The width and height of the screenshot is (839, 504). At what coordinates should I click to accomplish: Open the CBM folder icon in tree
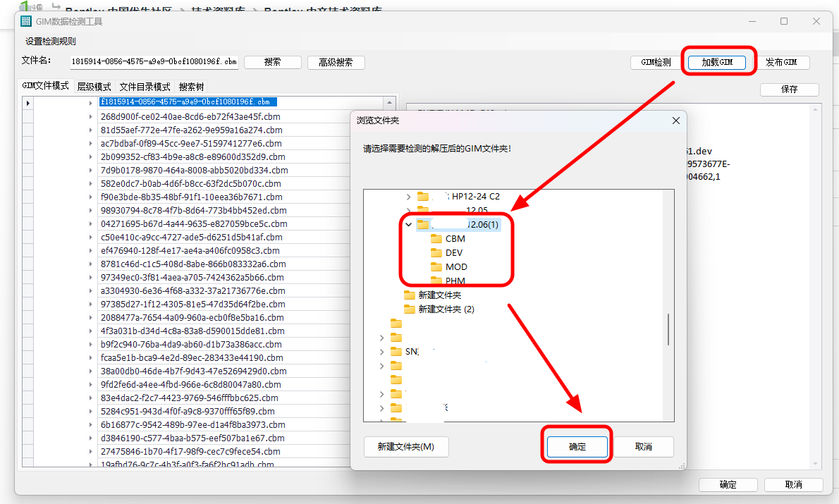pos(436,239)
